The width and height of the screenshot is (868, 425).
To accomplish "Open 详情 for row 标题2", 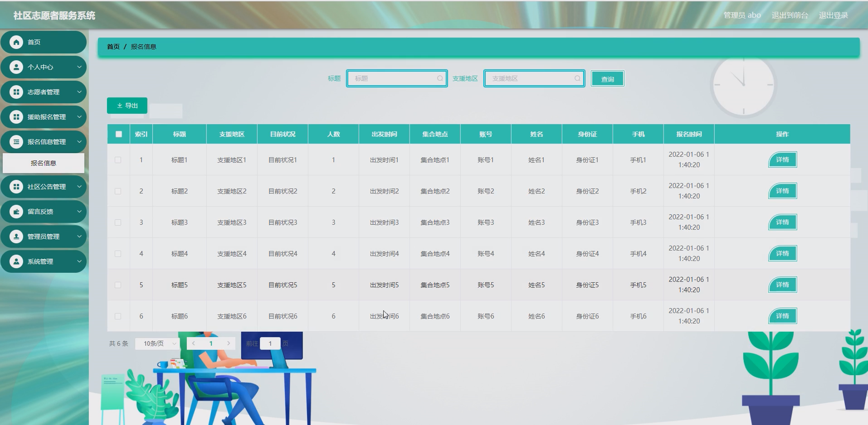I will (782, 191).
